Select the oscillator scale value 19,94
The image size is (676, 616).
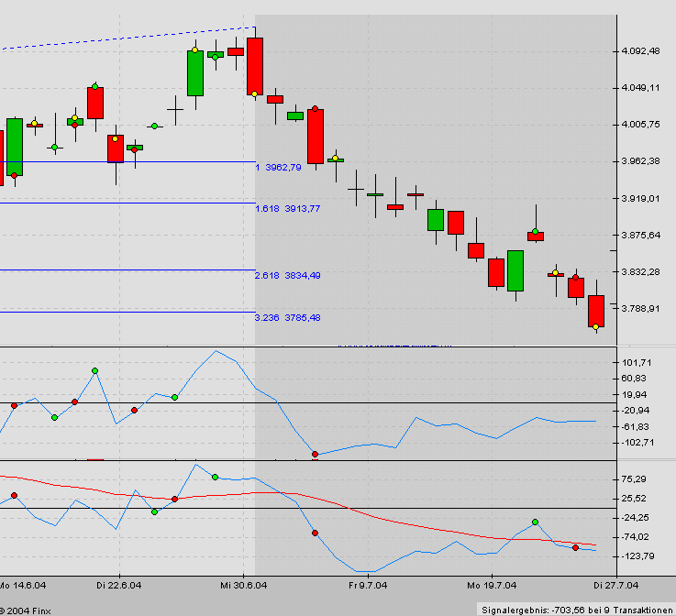[x=634, y=394]
